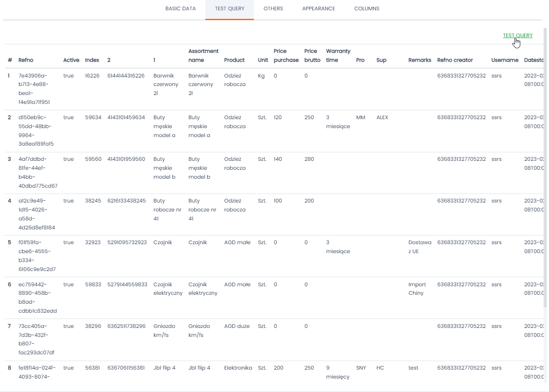Run the green Test Query link
This screenshot has height=392, width=549.
(518, 35)
